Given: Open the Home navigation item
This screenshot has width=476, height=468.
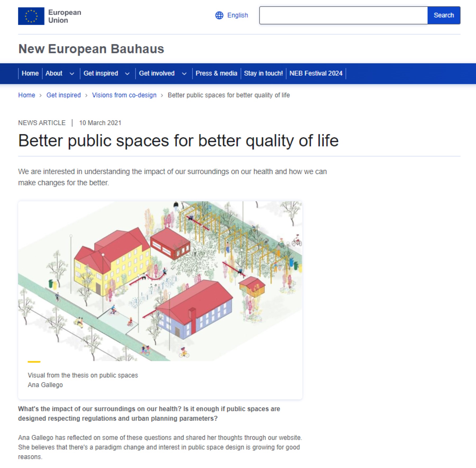Looking at the screenshot, I should (30, 73).
